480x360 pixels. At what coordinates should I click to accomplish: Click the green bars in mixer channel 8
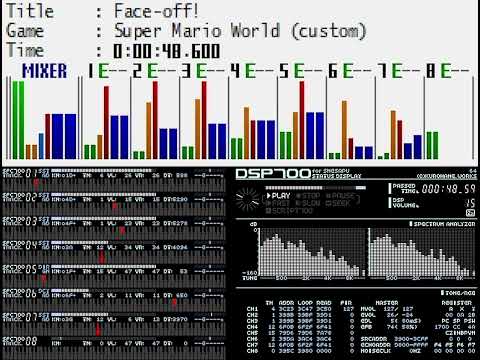click(432, 145)
